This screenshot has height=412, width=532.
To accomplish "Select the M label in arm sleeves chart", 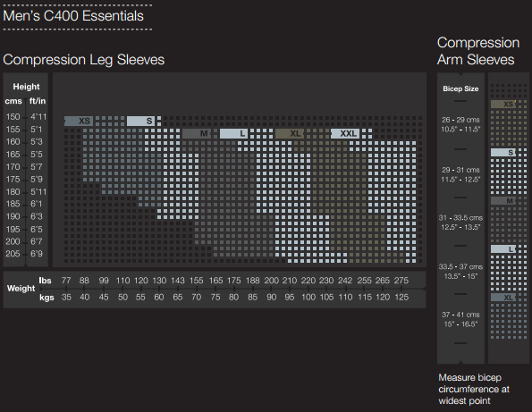I will tap(503, 201).
